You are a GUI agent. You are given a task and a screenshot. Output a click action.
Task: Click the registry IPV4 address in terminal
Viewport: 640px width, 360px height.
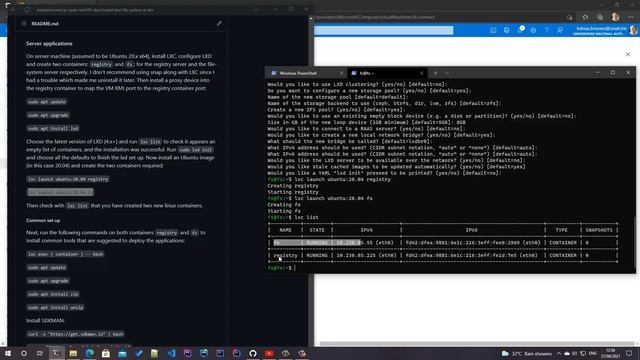(x=366, y=256)
